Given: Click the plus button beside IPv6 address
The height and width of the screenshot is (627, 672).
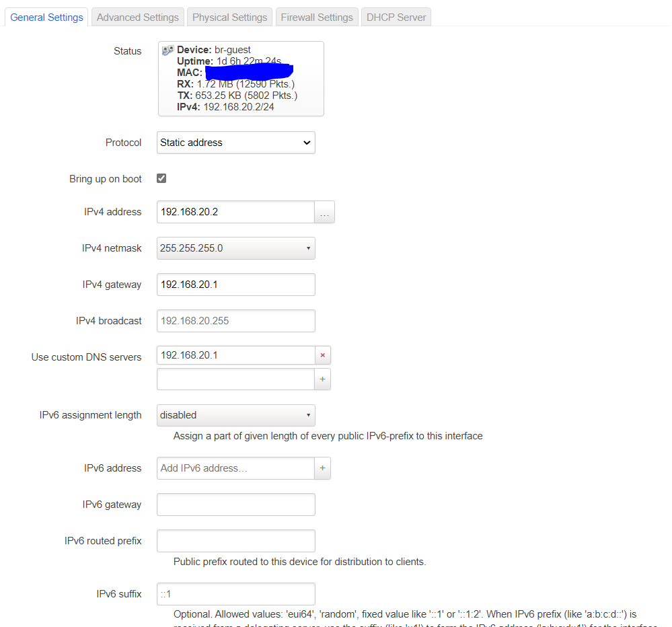Looking at the screenshot, I should pos(322,468).
